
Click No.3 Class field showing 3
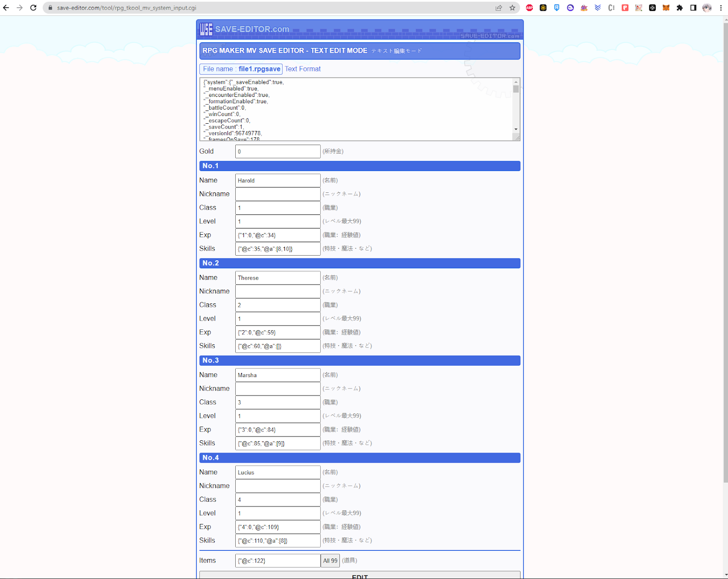[278, 403]
